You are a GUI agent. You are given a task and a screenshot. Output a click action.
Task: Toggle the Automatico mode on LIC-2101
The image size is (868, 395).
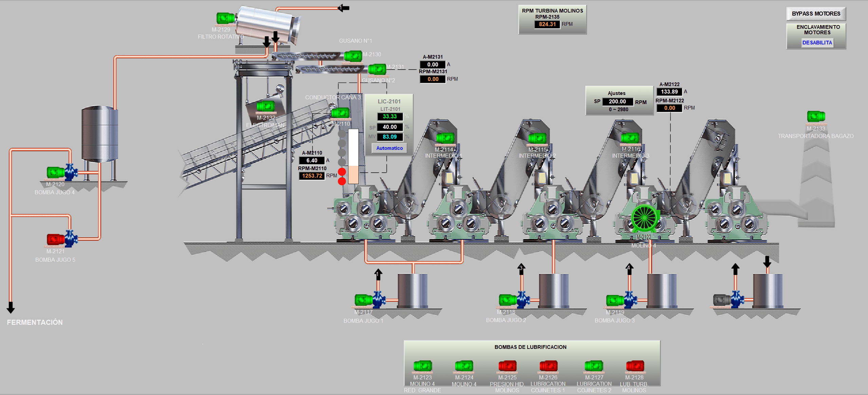[x=389, y=148]
